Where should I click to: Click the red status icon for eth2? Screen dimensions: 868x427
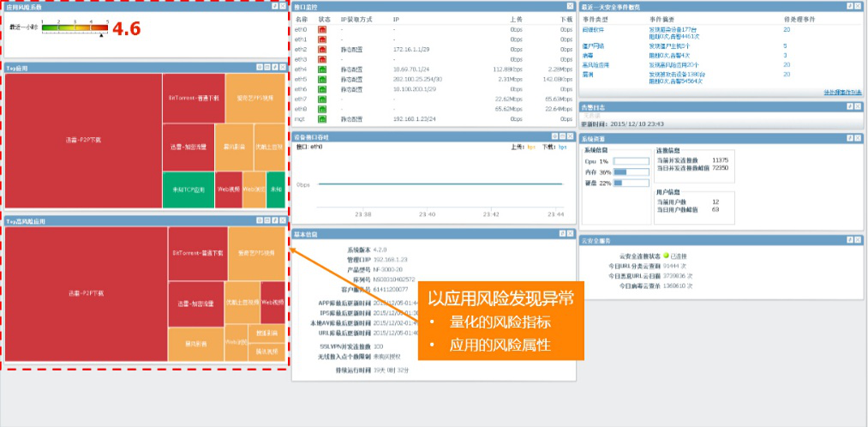(x=323, y=50)
